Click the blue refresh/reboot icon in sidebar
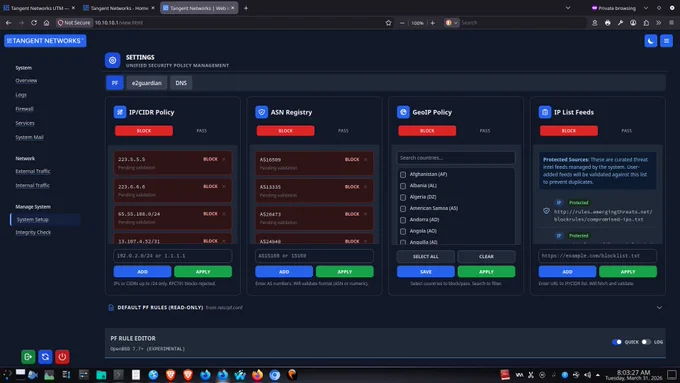 coord(45,357)
